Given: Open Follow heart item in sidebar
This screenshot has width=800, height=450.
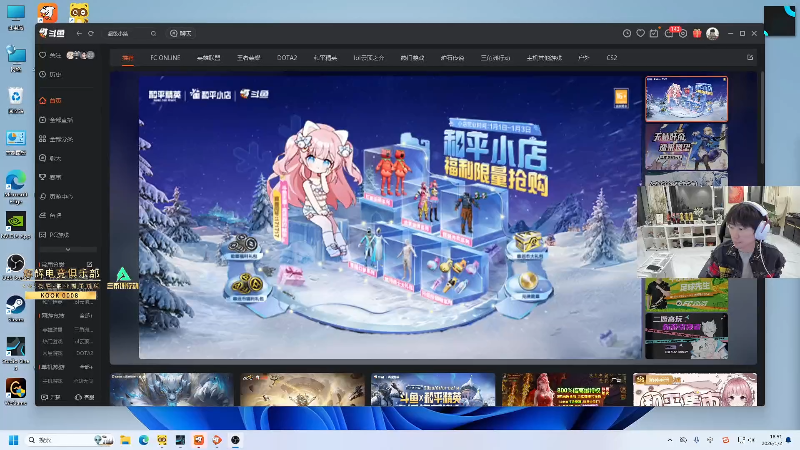Looking at the screenshot, I should pyautogui.click(x=50, y=55).
